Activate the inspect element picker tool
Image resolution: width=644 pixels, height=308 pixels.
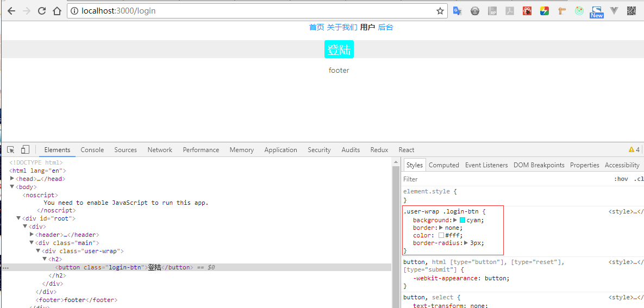(11, 150)
